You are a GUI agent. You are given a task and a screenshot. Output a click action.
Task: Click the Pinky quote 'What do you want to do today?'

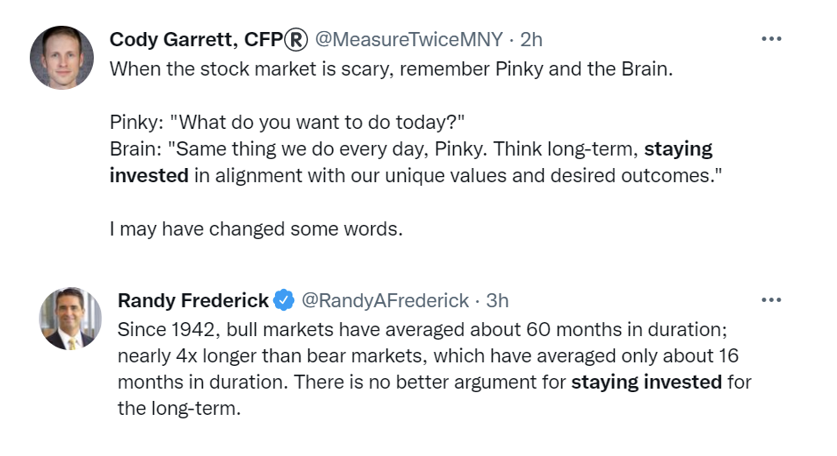(318, 122)
